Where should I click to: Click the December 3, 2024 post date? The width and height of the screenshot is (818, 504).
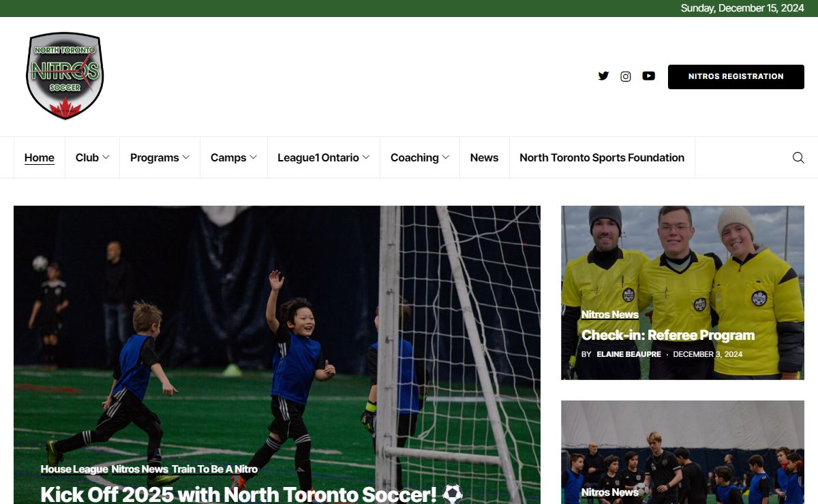click(708, 354)
